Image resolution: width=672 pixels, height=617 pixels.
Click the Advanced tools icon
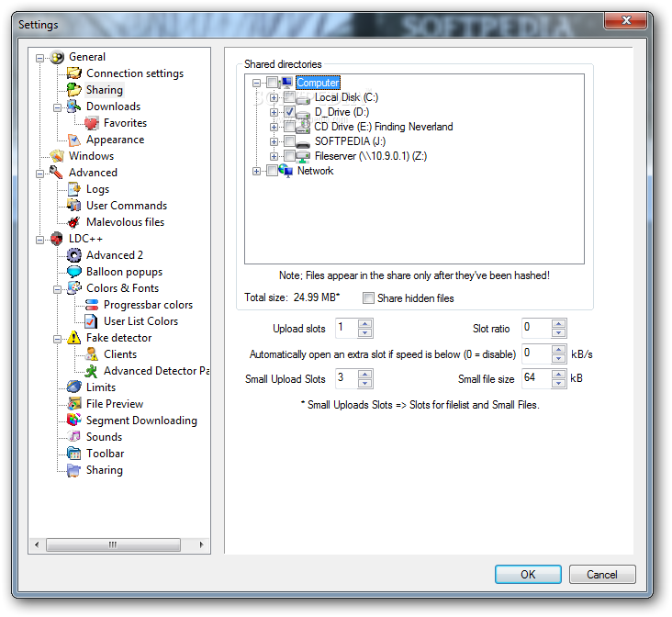pyautogui.click(x=57, y=173)
